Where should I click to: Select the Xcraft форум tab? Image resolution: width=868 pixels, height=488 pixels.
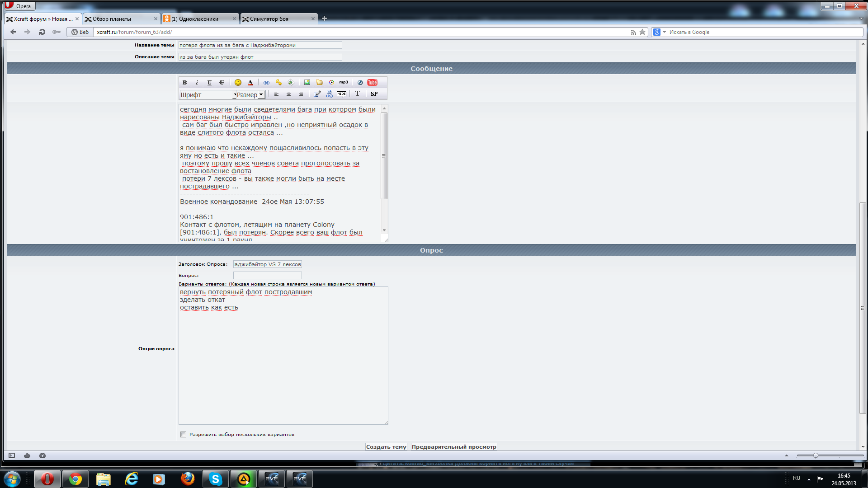pos(42,19)
